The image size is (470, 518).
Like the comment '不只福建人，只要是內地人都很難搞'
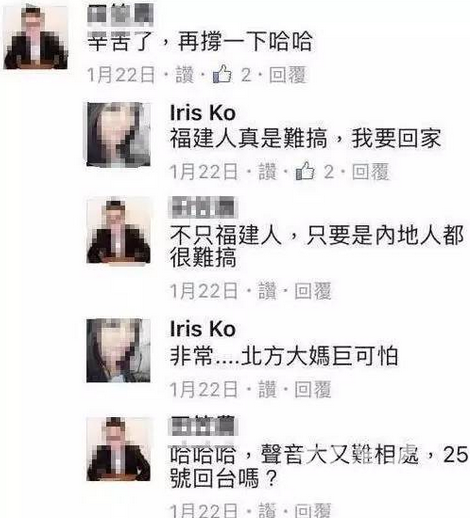(x=268, y=291)
